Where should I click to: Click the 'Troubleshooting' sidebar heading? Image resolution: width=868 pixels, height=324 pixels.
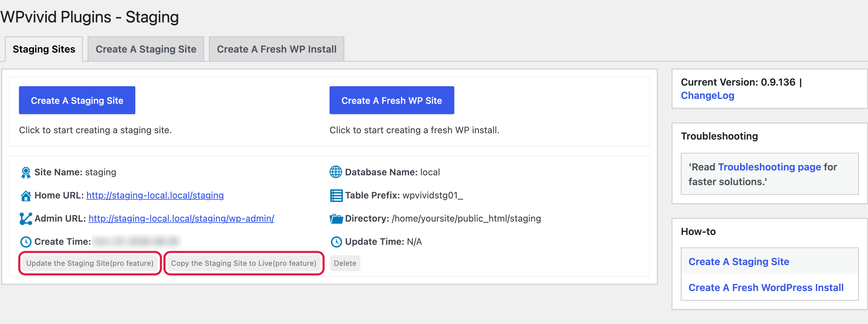pos(719,136)
